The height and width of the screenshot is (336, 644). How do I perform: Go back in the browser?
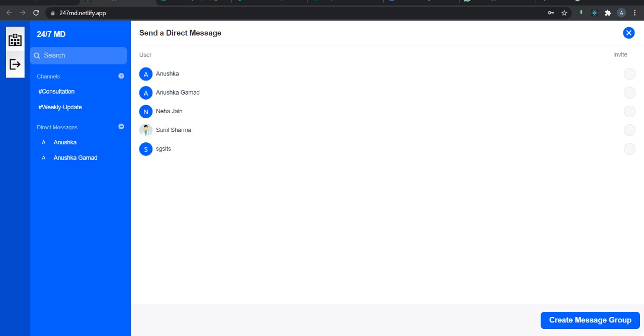tap(9, 13)
